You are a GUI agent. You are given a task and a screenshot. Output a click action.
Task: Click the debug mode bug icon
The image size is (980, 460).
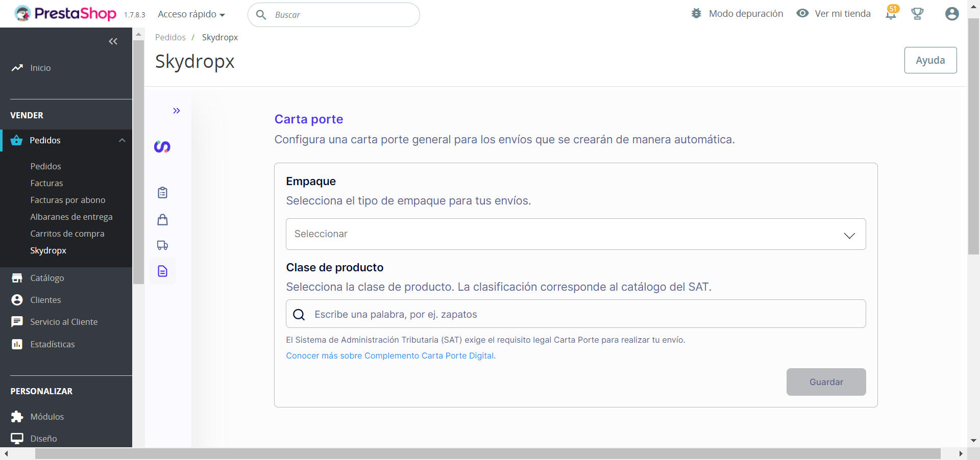[697, 13]
